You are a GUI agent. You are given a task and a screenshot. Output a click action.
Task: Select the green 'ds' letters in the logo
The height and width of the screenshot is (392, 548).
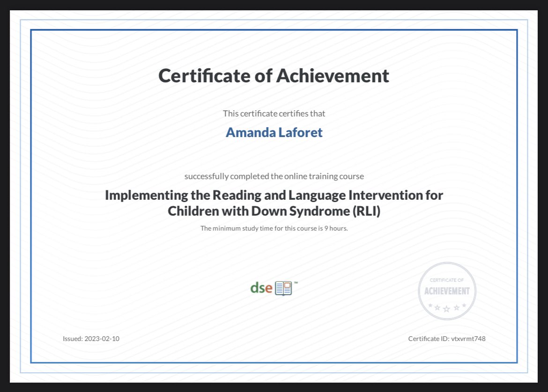[x=259, y=288]
